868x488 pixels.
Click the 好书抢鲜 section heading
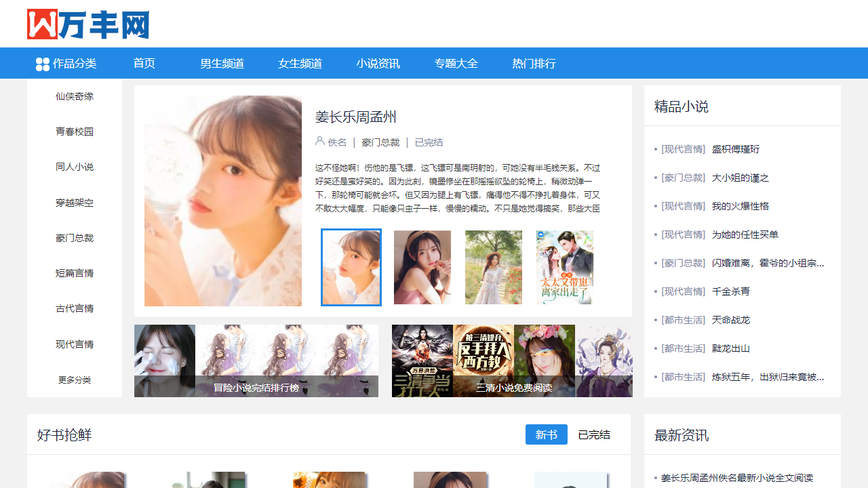(64, 435)
